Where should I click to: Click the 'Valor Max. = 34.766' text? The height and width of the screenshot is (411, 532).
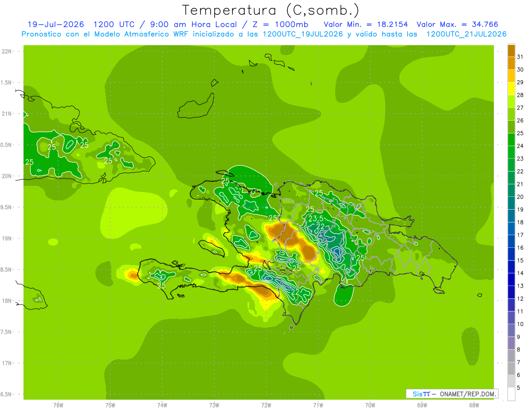(458, 24)
